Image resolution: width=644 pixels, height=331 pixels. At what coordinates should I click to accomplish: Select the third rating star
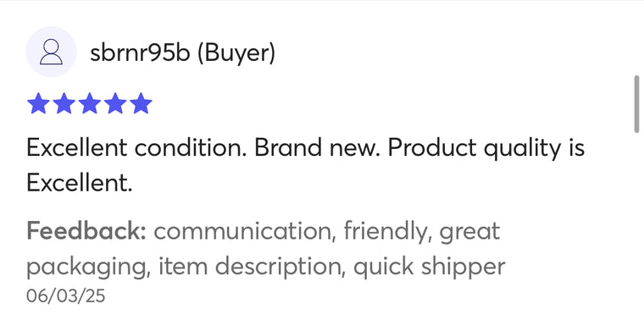pyautogui.click(x=90, y=103)
